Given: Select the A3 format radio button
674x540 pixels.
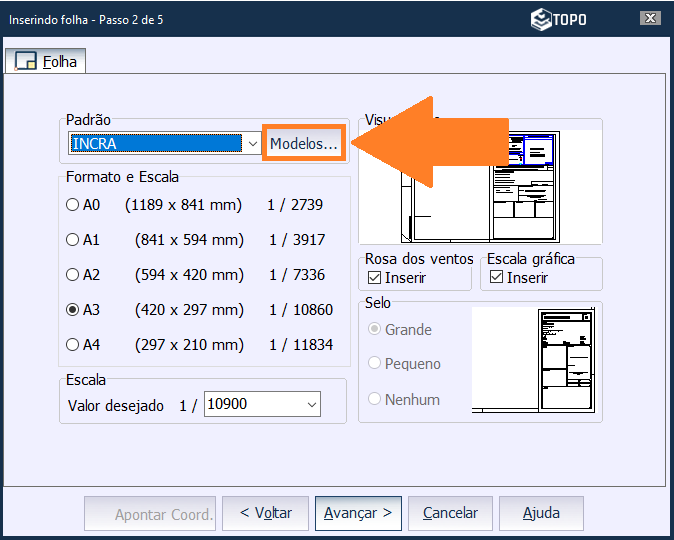Looking at the screenshot, I should pyautogui.click(x=73, y=310).
